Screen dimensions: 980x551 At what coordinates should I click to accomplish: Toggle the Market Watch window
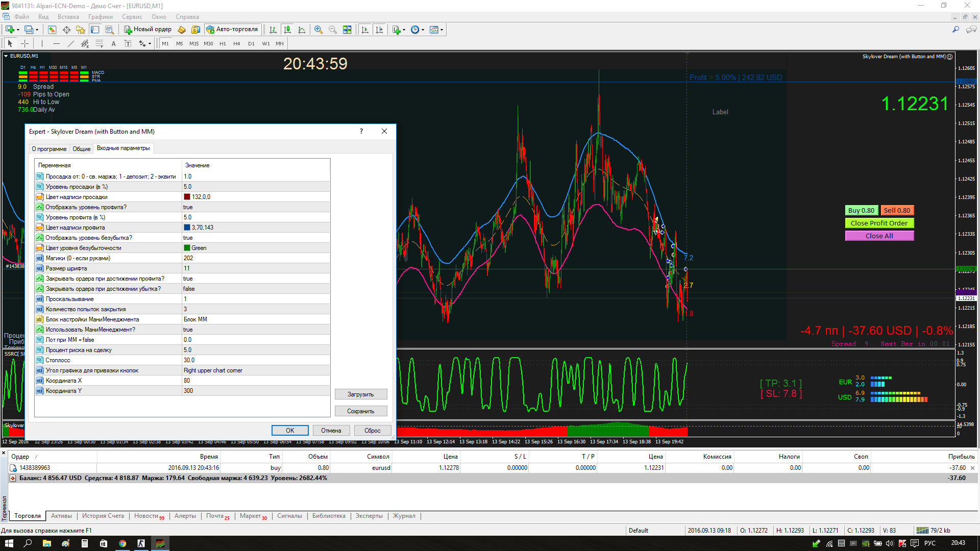coord(52,30)
